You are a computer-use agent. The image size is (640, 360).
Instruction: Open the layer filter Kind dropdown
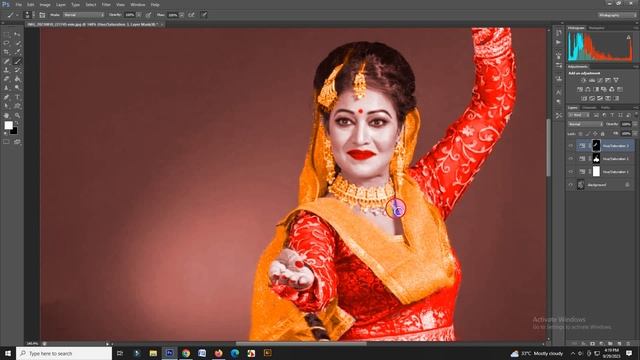[578, 115]
